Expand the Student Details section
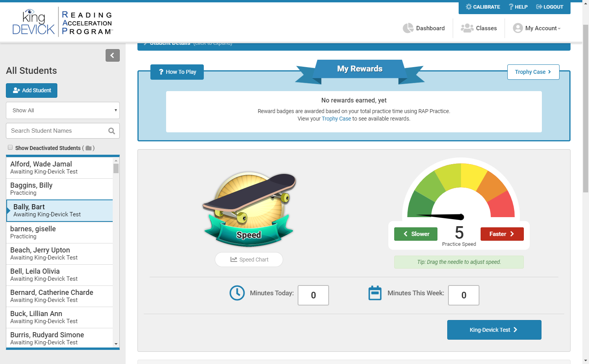Viewport: 589px width, 364px height. 170,43
